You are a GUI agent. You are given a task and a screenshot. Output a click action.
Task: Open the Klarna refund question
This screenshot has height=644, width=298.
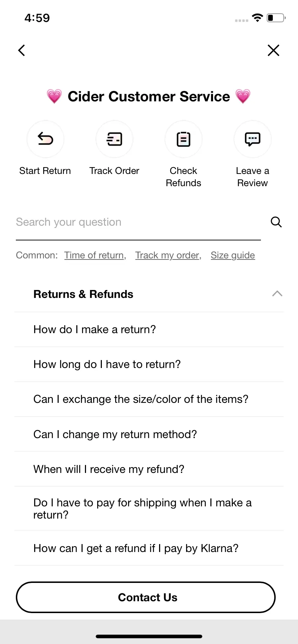pos(149,548)
